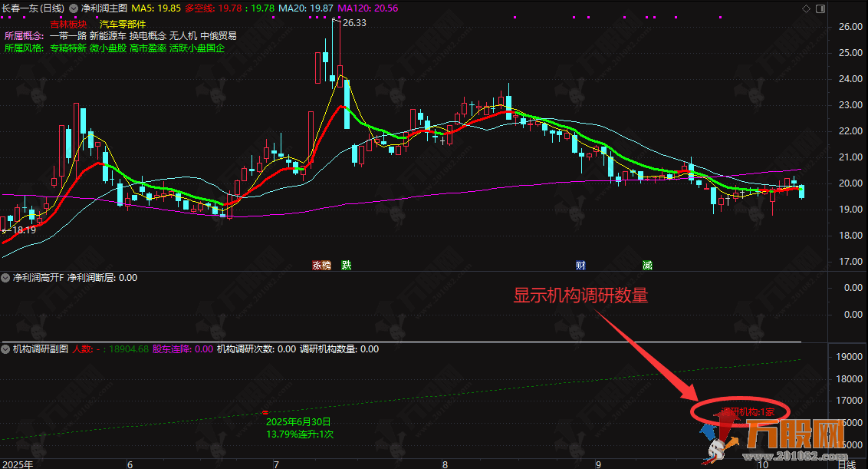Click the 专精特新 style tag
The image size is (868, 469).
click(x=68, y=48)
